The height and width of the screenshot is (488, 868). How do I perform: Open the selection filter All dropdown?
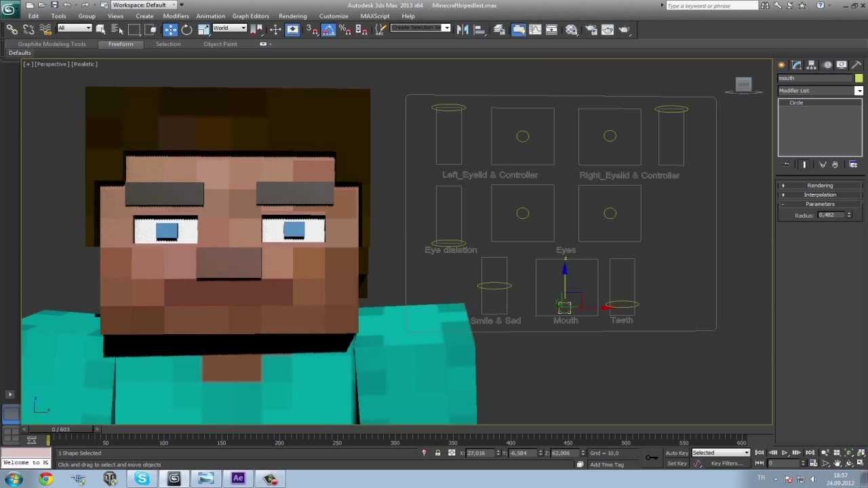click(x=74, y=28)
